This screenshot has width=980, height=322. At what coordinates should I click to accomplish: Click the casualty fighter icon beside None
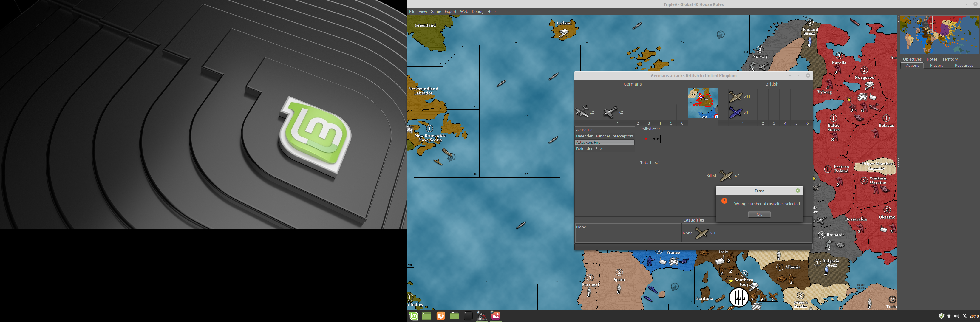coord(701,233)
